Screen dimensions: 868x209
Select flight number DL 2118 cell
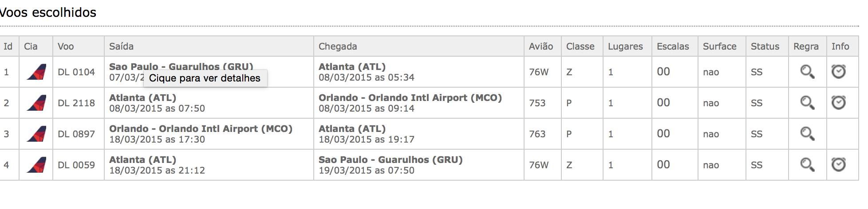click(x=78, y=103)
